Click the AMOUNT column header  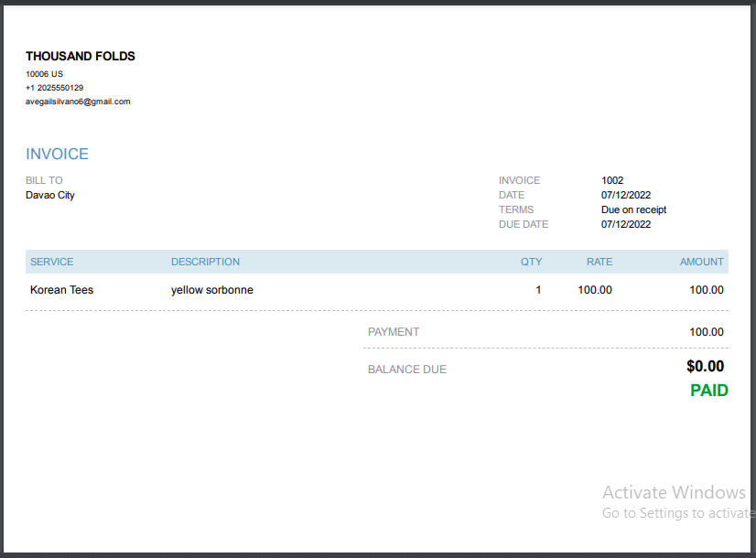701,262
